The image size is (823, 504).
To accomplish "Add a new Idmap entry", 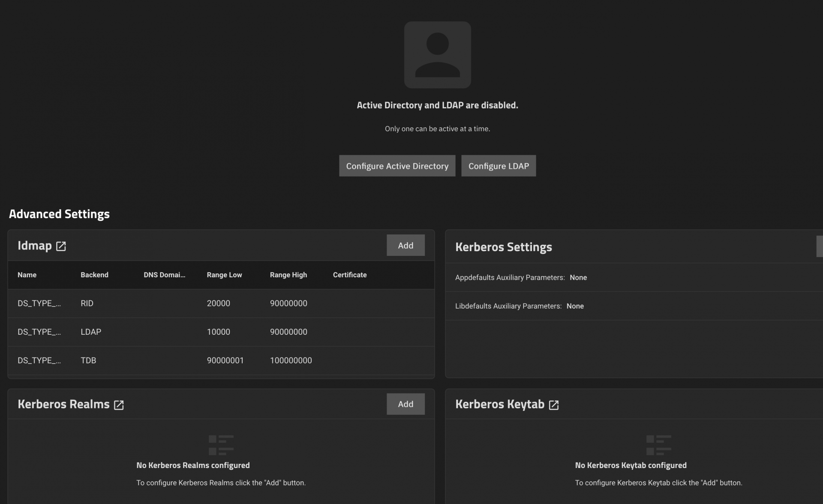I will point(405,245).
